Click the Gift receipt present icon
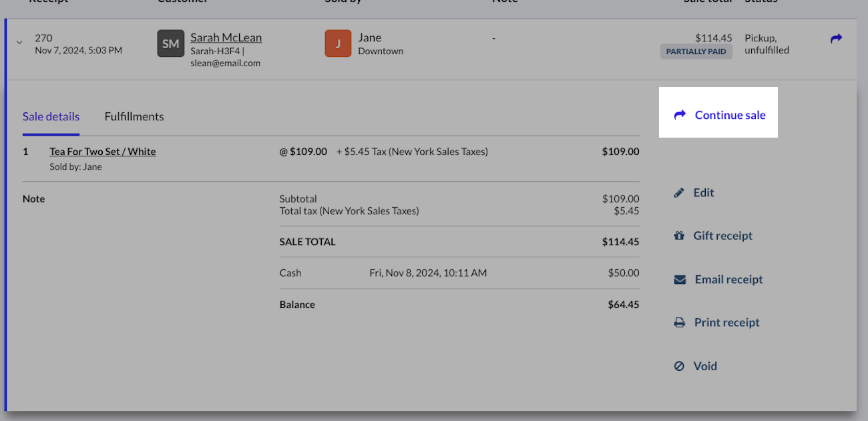This screenshot has height=421, width=868. [679, 236]
